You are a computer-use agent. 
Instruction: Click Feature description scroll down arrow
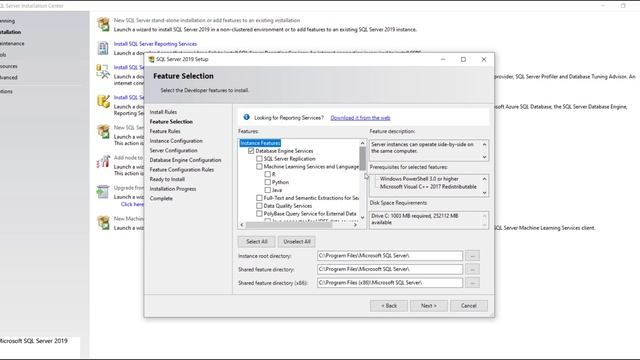click(484, 157)
